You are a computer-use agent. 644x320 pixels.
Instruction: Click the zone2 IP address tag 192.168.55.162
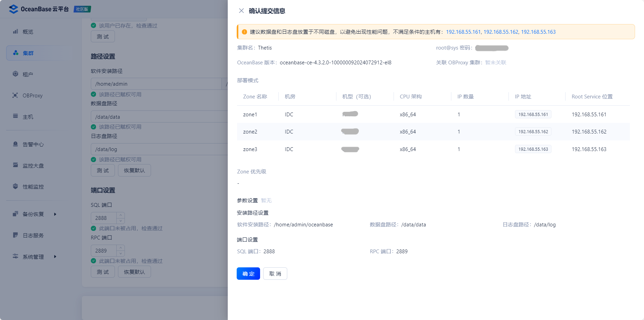coord(533,131)
